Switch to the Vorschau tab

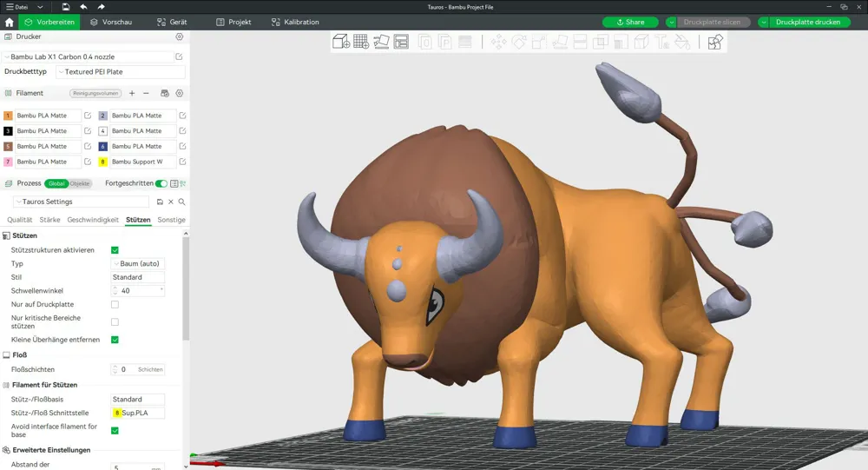[111, 23]
